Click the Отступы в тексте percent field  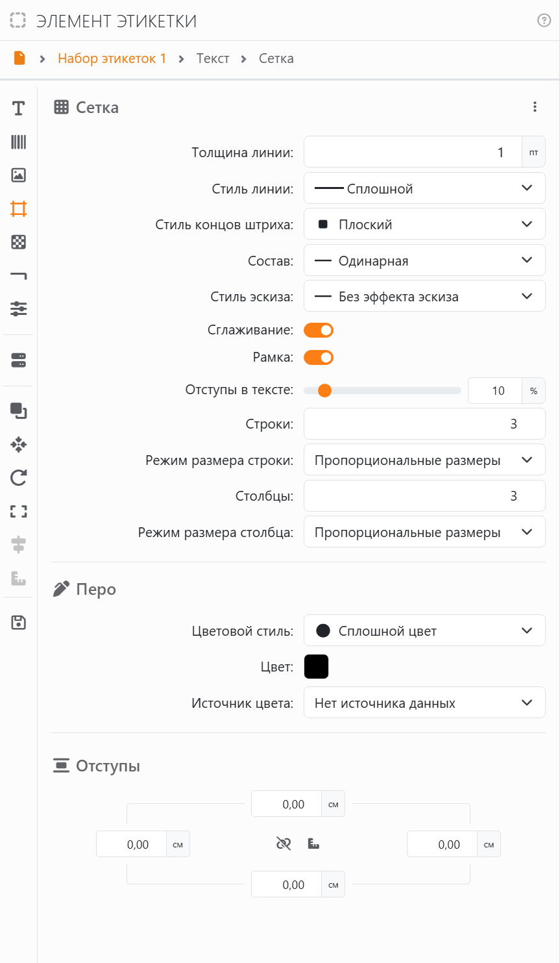coord(495,391)
